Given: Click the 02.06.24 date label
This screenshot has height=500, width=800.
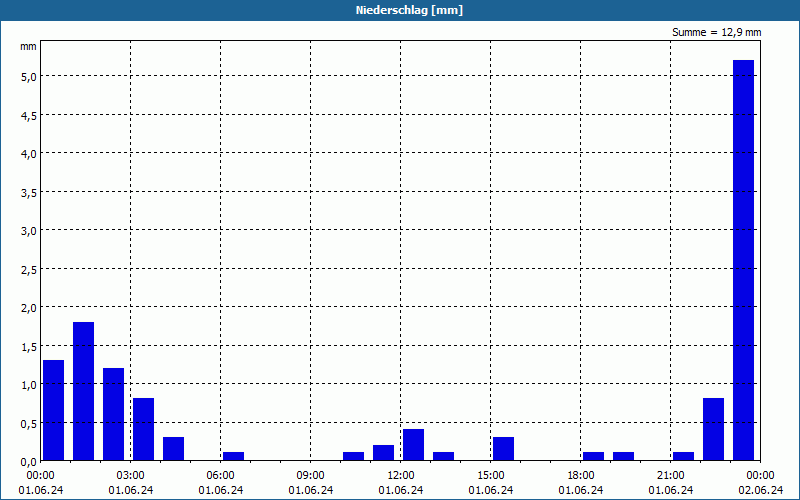Looking at the screenshot, I should [x=760, y=490].
